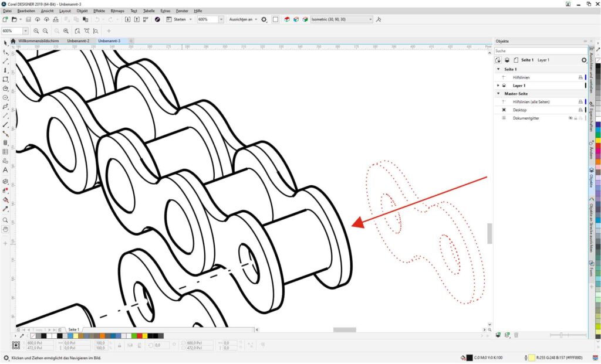Toggle lock on Desktop layer
Viewport: 601px width, 364px height.
(580, 110)
